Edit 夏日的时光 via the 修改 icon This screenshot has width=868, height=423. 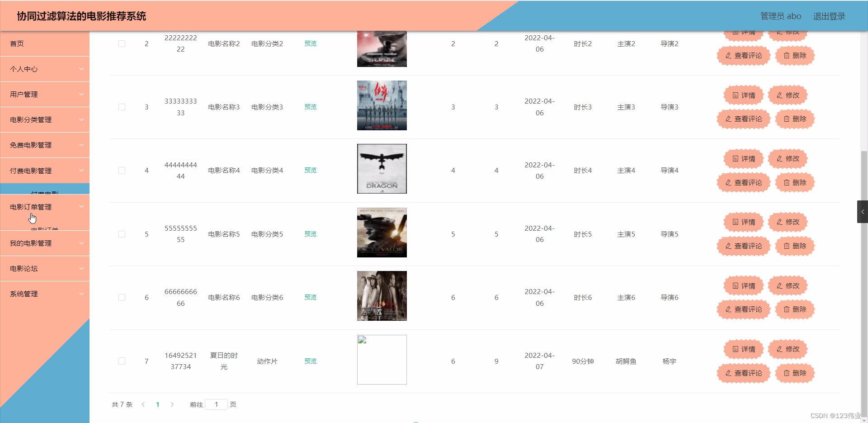pyautogui.click(x=788, y=349)
